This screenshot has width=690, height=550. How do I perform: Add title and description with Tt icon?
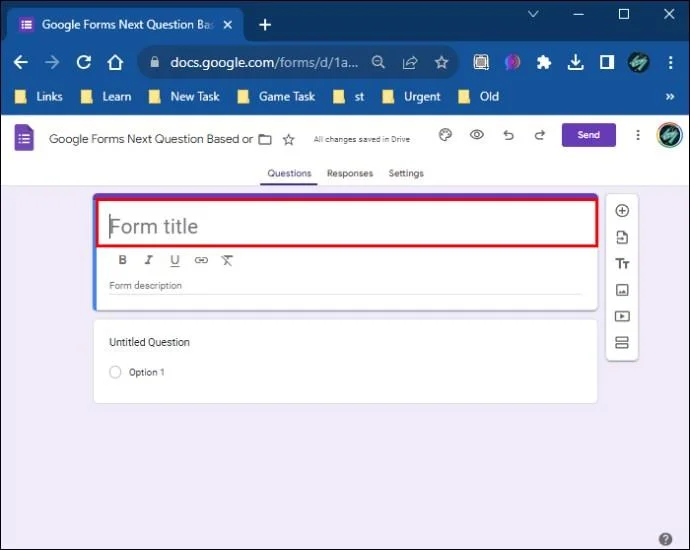622,264
